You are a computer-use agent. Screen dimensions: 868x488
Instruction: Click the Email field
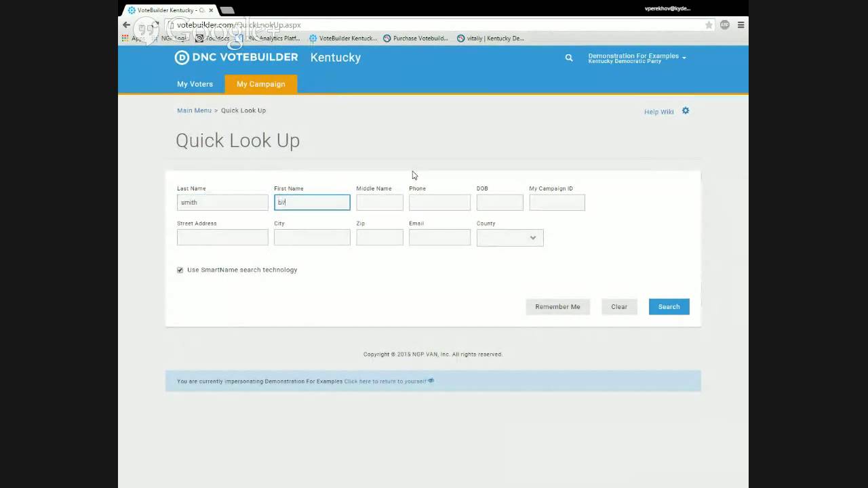439,237
